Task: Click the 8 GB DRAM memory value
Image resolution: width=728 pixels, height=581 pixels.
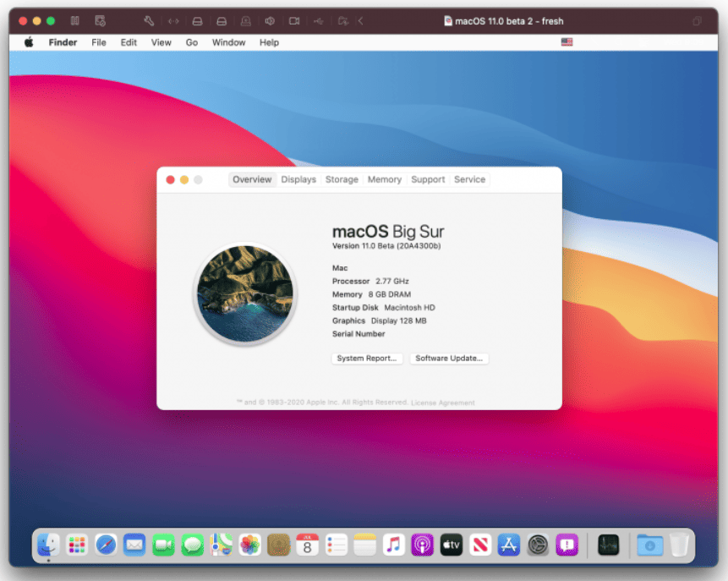Action: tap(390, 294)
